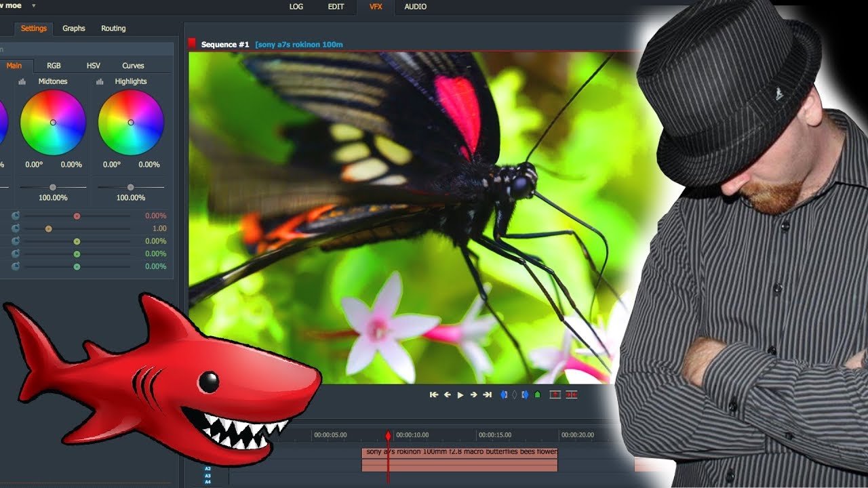
Task: Open the project name dropdown arrow
Action: pyautogui.click(x=34, y=5)
